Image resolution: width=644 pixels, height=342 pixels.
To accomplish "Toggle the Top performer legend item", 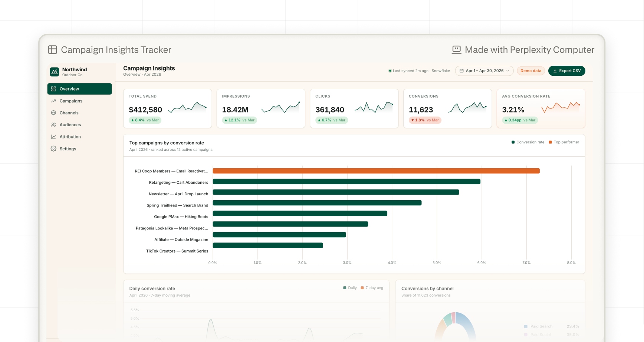I will click(564, 142).
